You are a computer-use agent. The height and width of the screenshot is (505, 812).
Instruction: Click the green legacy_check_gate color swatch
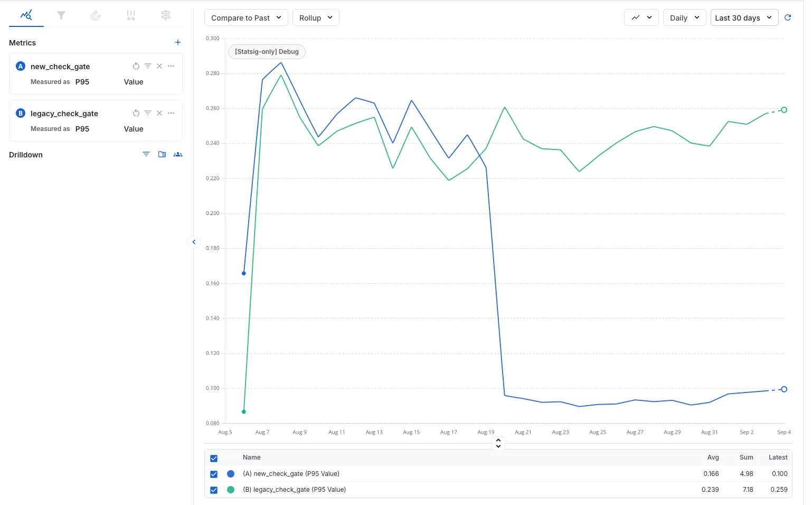point(231,490)
